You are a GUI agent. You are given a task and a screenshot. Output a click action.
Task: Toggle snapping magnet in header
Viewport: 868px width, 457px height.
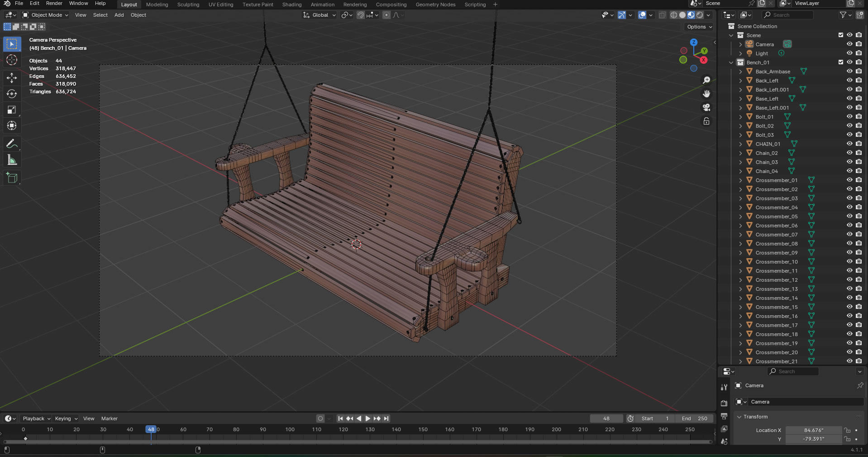pyautogui.click(x=361, y=15)
